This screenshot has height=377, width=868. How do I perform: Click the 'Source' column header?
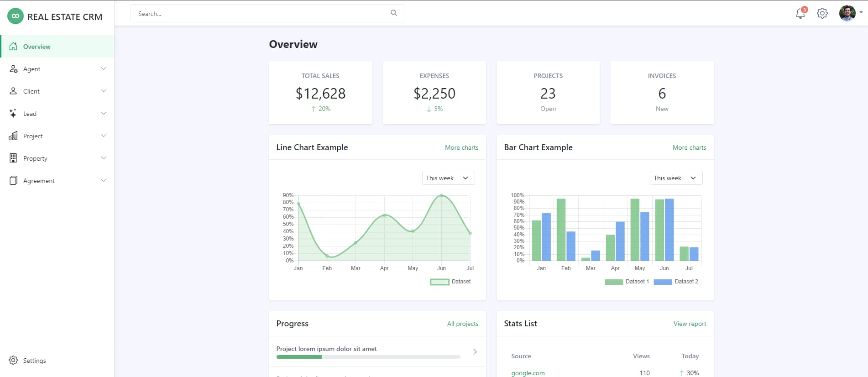coord(521,356)
